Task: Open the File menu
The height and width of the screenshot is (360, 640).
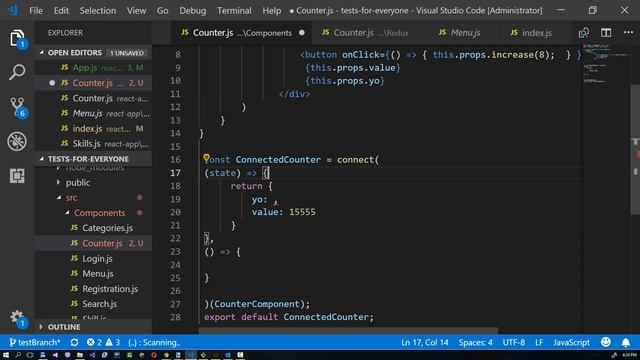Action: coord(36,11)
